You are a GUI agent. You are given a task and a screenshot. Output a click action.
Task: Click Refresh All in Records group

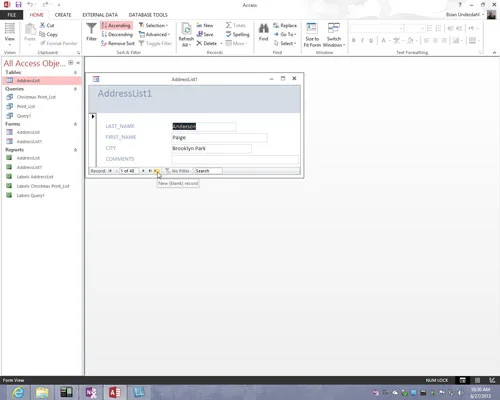[x=186, y=35]
